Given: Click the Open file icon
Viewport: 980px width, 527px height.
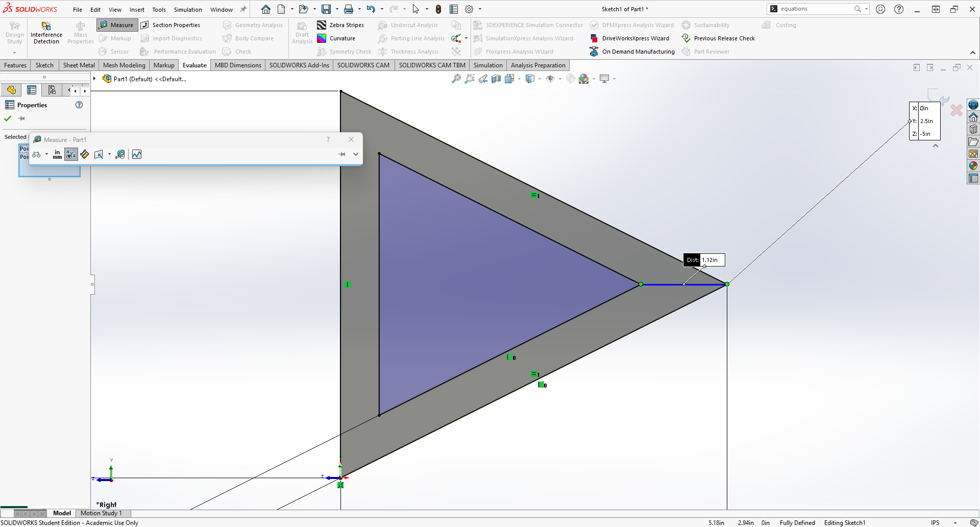Looking at the screenshot, I should point(303,9).
